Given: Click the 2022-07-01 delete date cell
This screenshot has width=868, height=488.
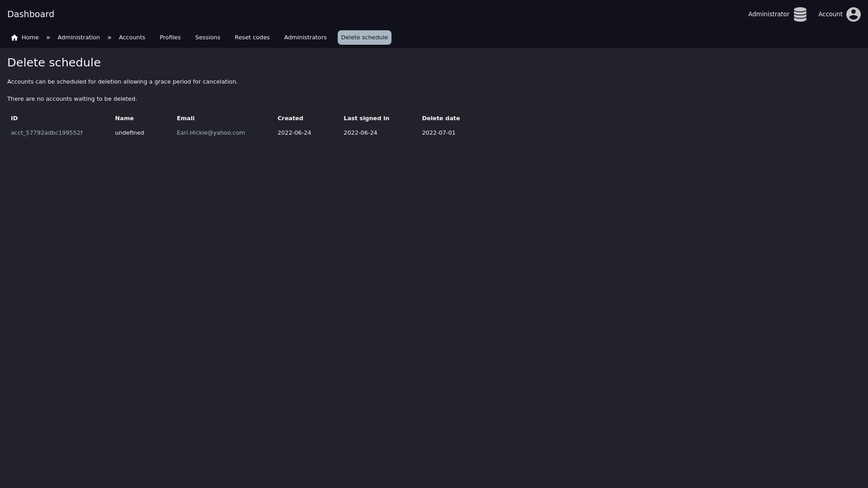Looking at the screenshot, I should click(x=439, y=133).
